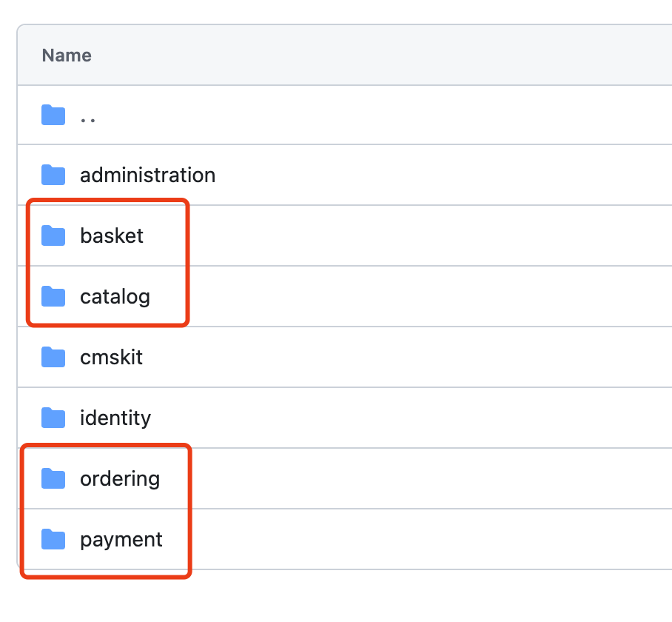Click the parent directory folder icon

click(x=53, y=115)
